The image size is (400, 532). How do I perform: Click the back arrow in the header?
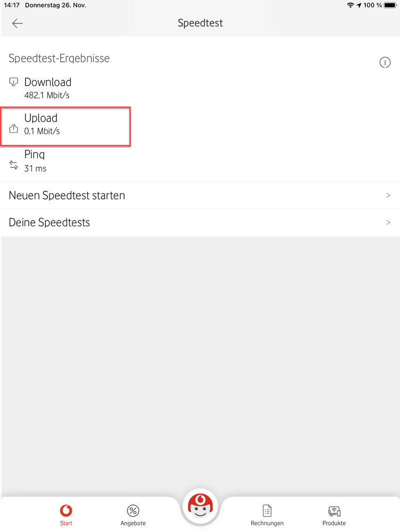[x=17, y=23]
